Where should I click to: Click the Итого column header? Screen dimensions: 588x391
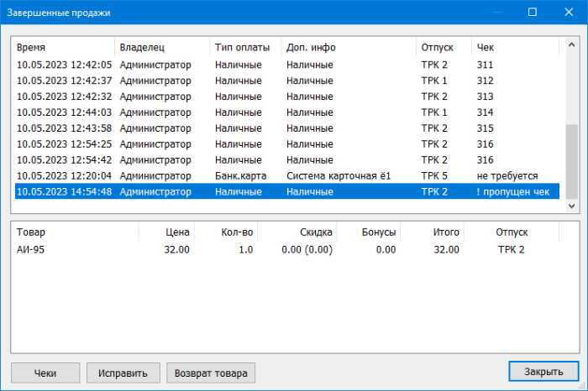(x=433, y=232)
